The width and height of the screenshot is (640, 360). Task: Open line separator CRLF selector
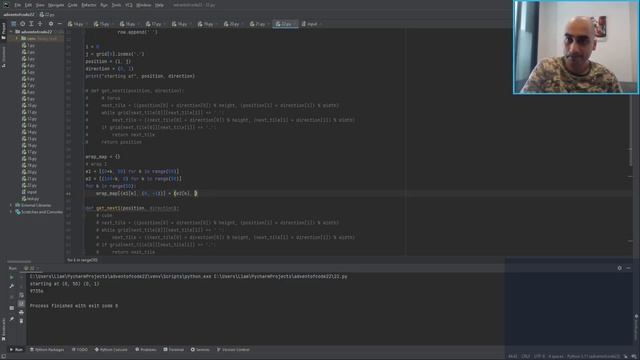(526, 356)
